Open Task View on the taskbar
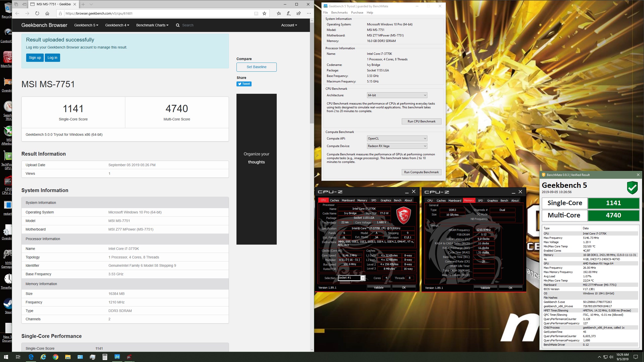Image resolution: width=644 pixels, height=362 pixels. [18, 357]
